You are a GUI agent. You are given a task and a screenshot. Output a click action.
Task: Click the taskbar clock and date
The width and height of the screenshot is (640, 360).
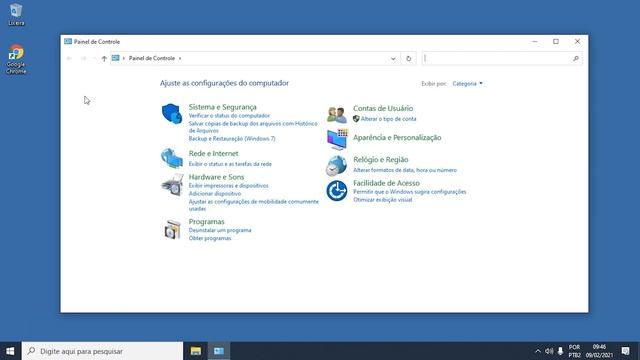pos(599,351)
